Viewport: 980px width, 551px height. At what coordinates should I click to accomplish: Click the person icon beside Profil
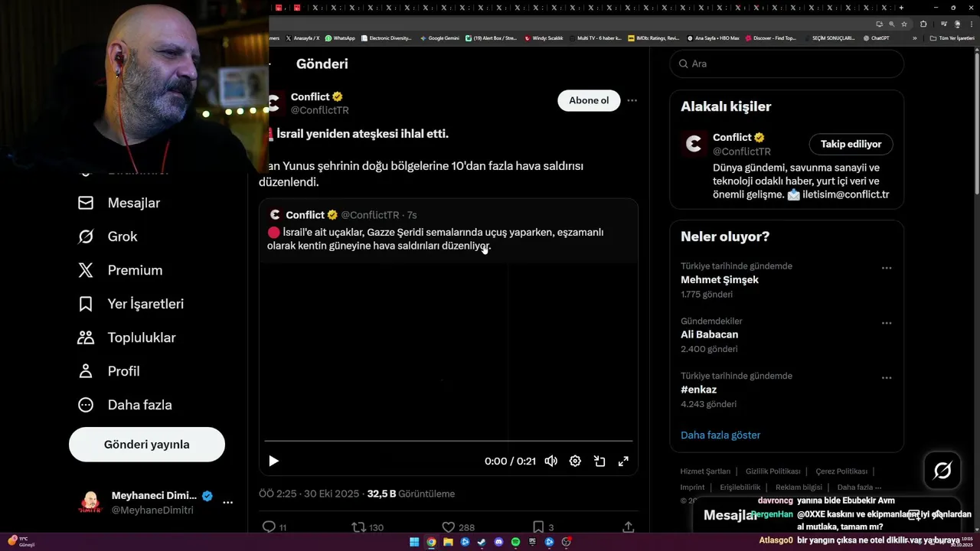(86, 371)
